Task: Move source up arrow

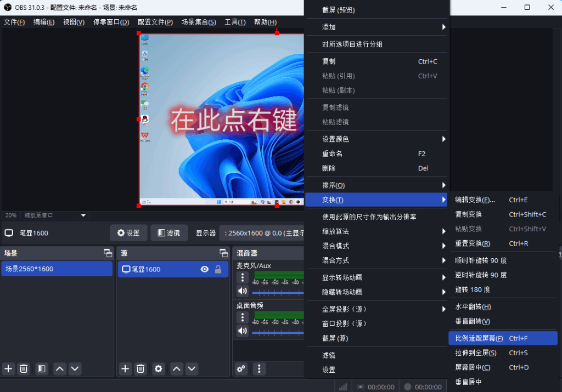Action: point(177,369)
